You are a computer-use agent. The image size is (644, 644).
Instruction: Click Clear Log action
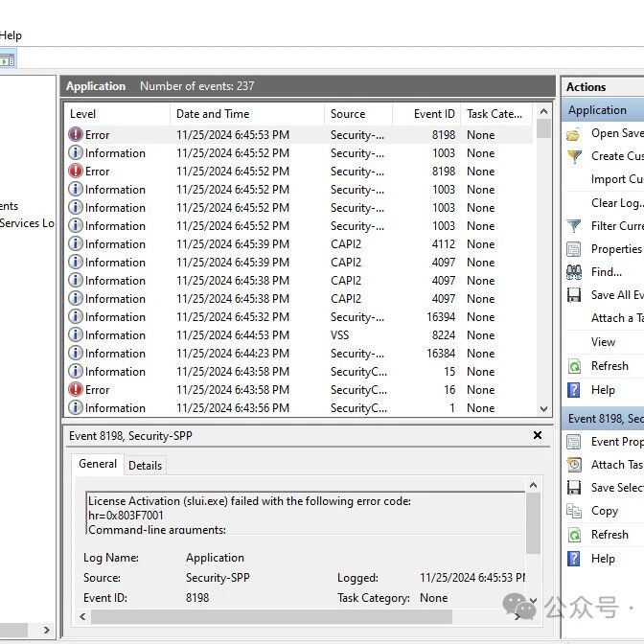point(617,203)
